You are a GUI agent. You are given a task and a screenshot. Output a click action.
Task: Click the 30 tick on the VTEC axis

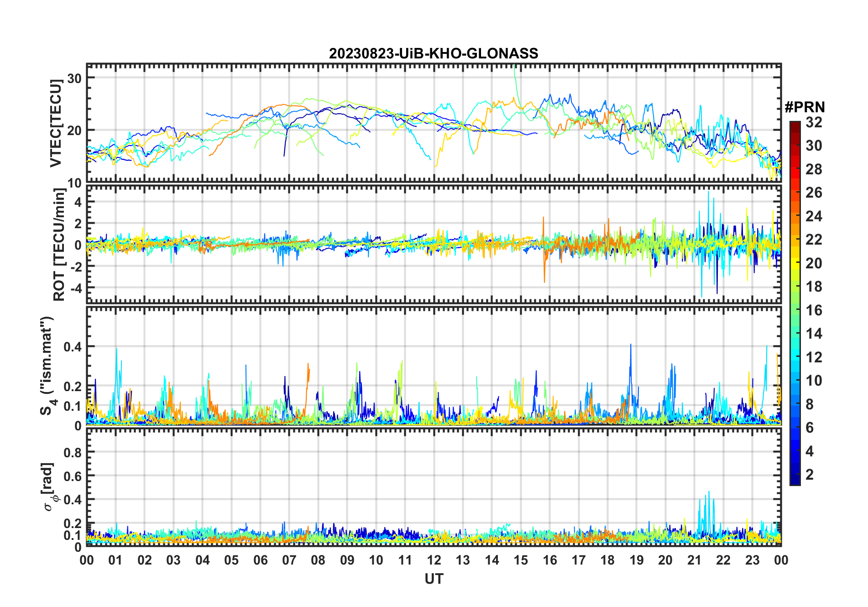[x=74, y=78]
